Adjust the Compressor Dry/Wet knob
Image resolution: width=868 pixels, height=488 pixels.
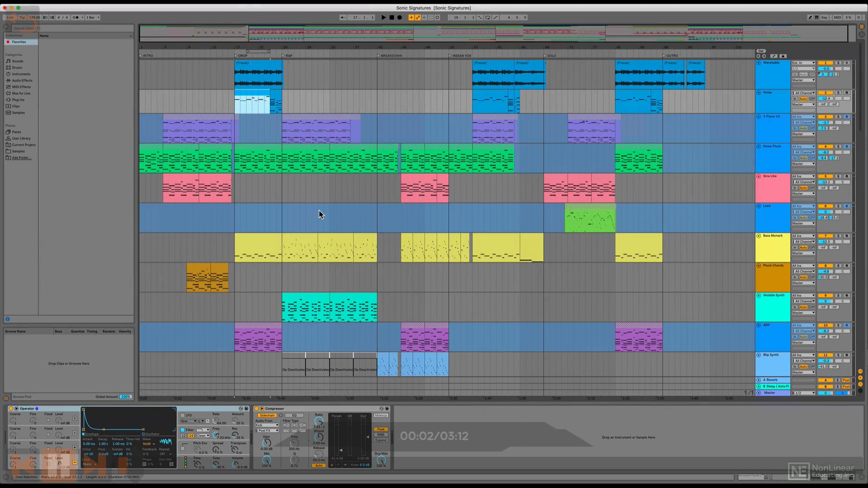(381, 460)
